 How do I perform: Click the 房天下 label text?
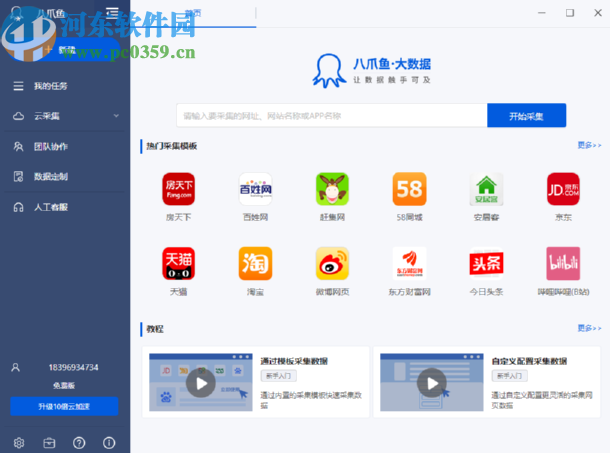tap(179, 217)
